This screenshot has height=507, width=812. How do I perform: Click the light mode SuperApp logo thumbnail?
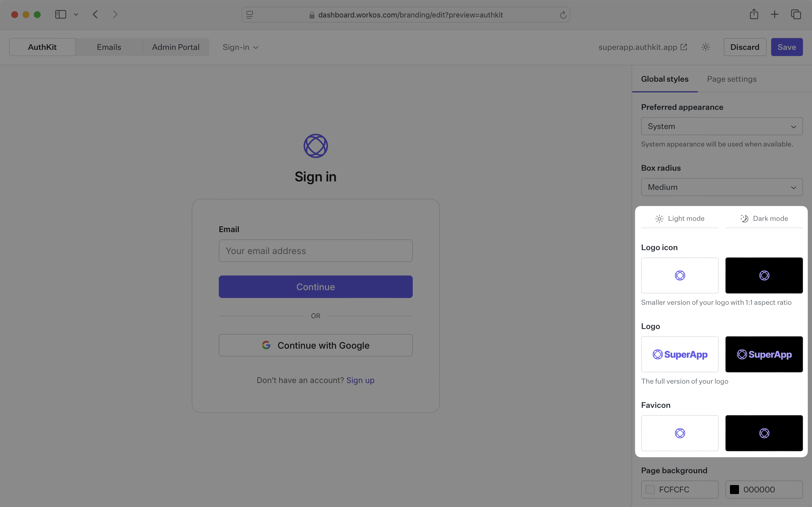tap(679, 354)
